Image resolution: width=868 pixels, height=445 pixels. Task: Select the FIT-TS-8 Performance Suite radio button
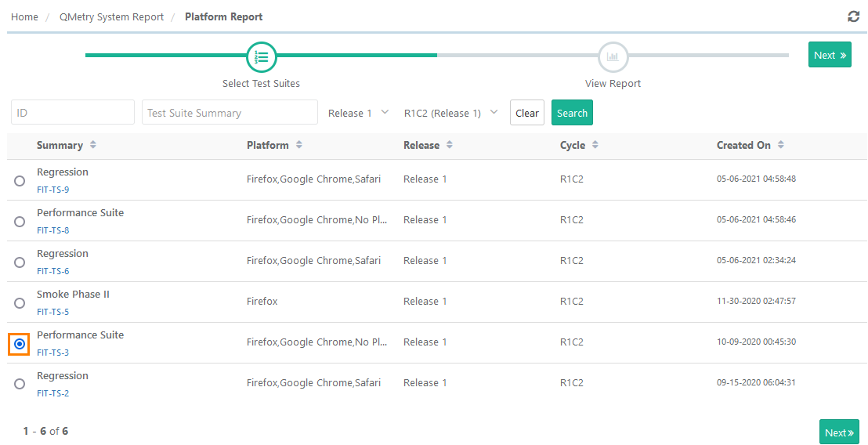coord(20,222)
